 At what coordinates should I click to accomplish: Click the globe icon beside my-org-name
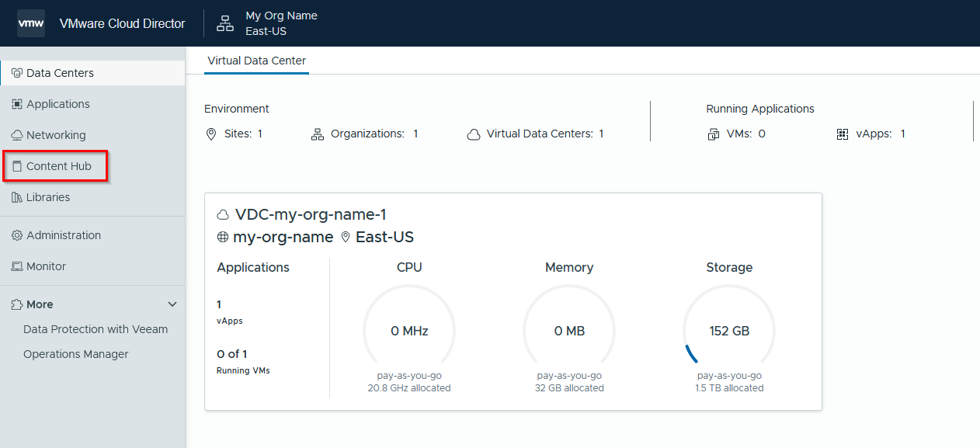223,238
